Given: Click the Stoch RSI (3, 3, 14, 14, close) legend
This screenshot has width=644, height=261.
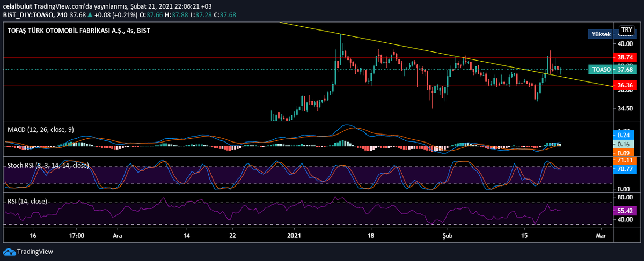Looking at the screenshot, I should 48,165.
